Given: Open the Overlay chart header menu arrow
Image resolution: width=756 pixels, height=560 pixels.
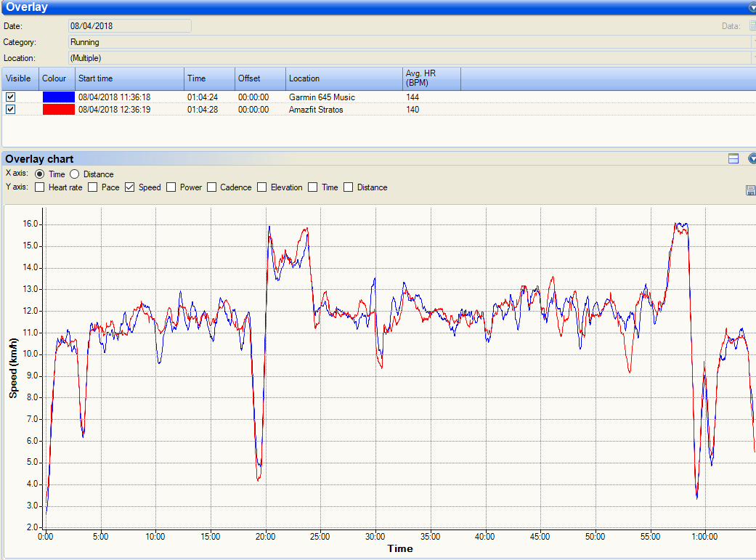Looking at the screenshot, I should click(x=752, y=158).
